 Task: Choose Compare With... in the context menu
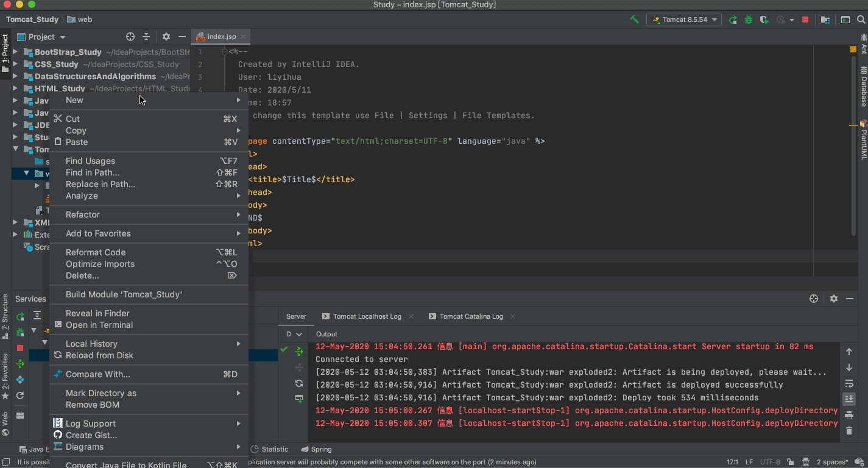149,374
